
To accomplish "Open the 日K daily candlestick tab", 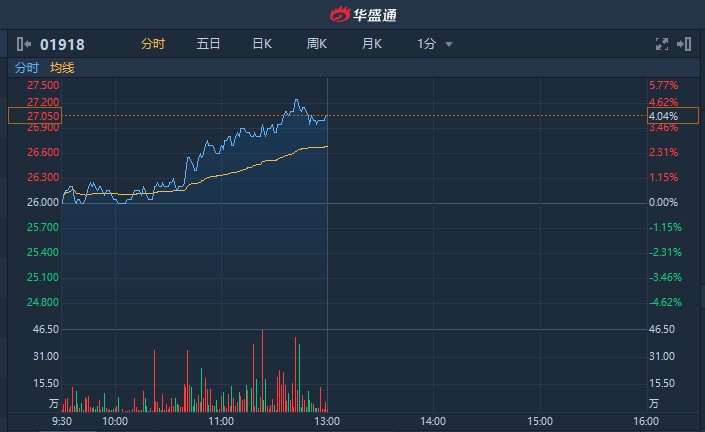I will pos(262,44).
